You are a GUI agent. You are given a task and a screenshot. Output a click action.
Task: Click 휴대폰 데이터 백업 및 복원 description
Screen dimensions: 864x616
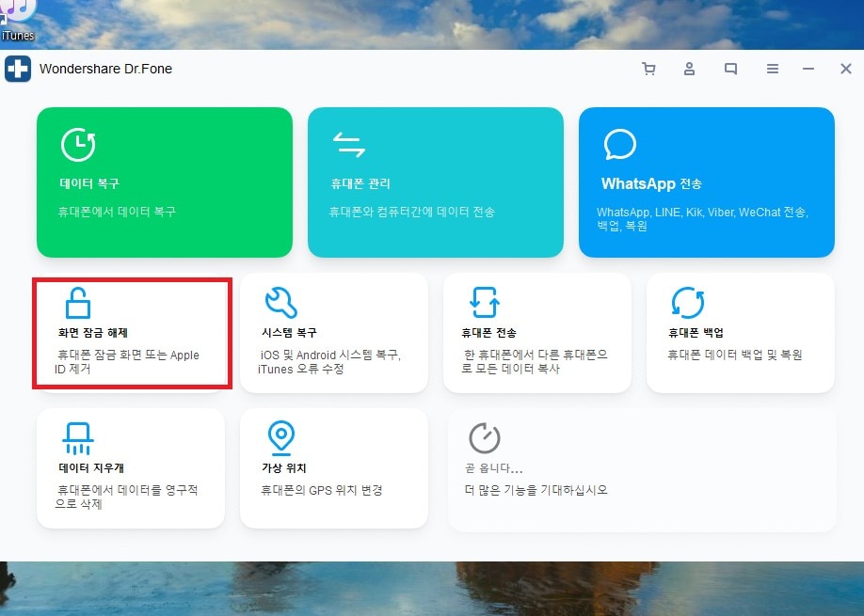[x=734, y=355]
